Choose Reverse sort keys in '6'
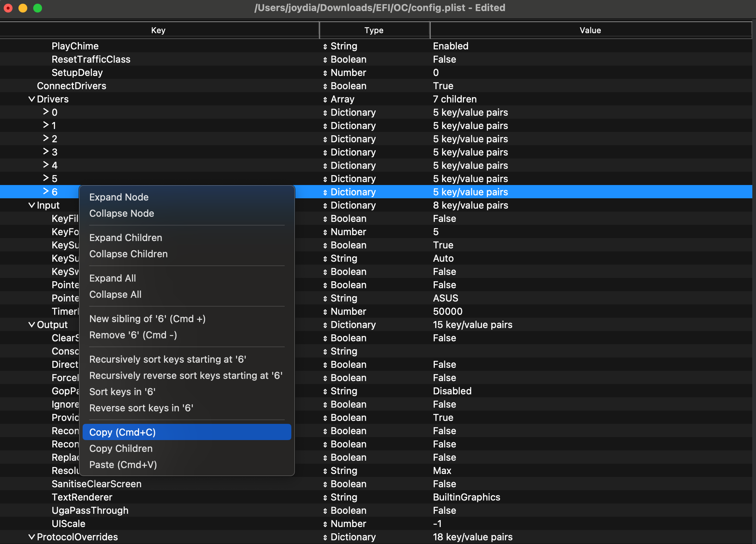The width and height of the screenshot is (756, 544). (187, 408)
